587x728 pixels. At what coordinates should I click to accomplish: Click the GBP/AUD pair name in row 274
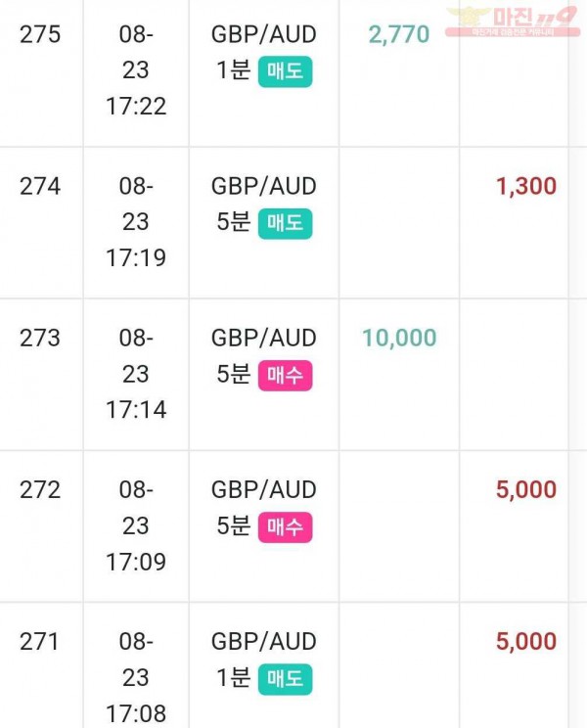click(263, 186)
